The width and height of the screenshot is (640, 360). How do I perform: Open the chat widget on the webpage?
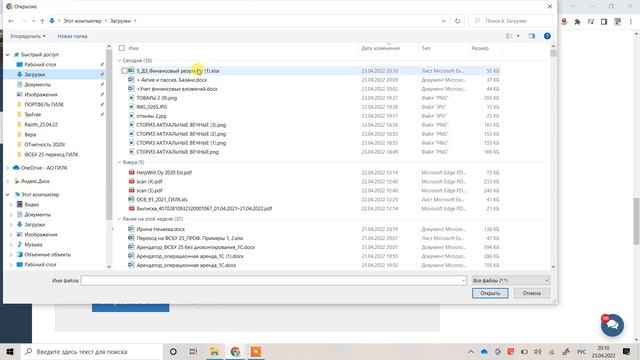point(612,325)
